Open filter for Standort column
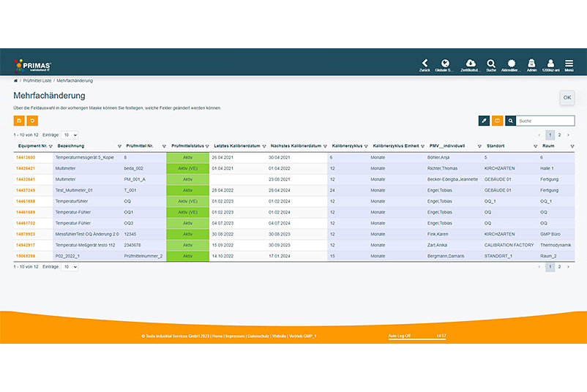The width and height of the screenshot is (587, 392). click(535, 146)
